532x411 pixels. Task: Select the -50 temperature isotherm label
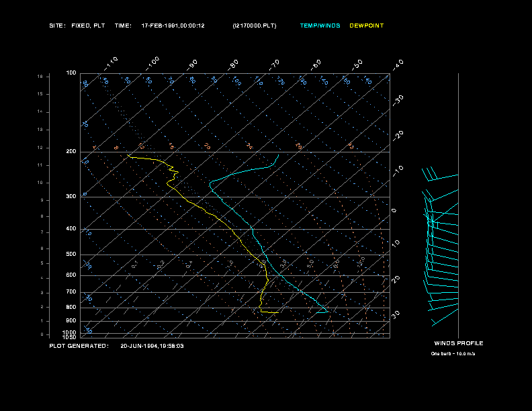pyautogui.click(x=357, y=65)
